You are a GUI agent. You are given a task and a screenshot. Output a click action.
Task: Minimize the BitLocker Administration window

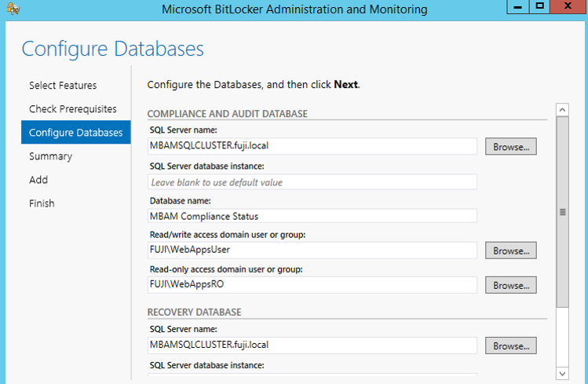518,7
